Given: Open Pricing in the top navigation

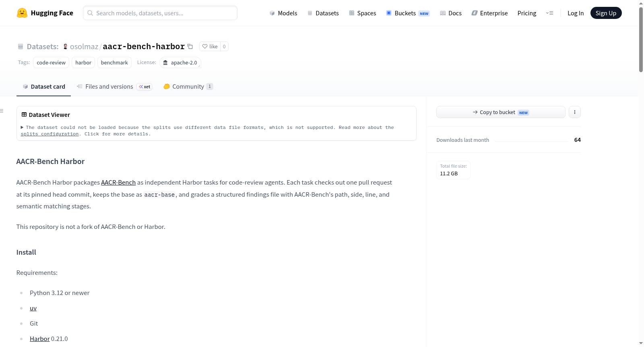Looking at the screenshot, I should point(527,13).
